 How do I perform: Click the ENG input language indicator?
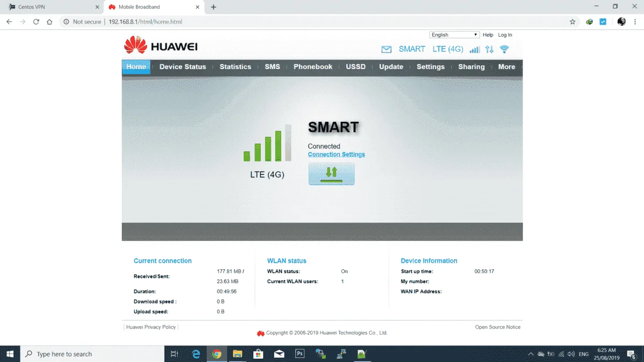pyautogui.click(x=584, y=354)
